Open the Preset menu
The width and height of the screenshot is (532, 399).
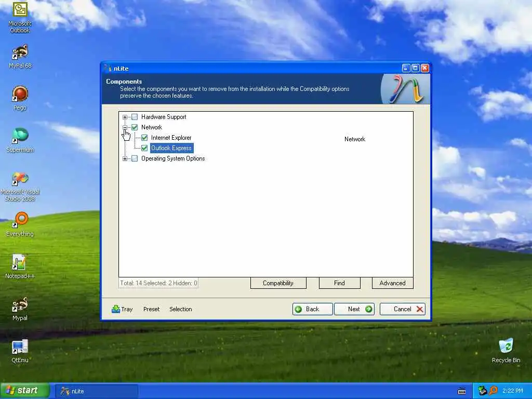click(x=151, y=309)
